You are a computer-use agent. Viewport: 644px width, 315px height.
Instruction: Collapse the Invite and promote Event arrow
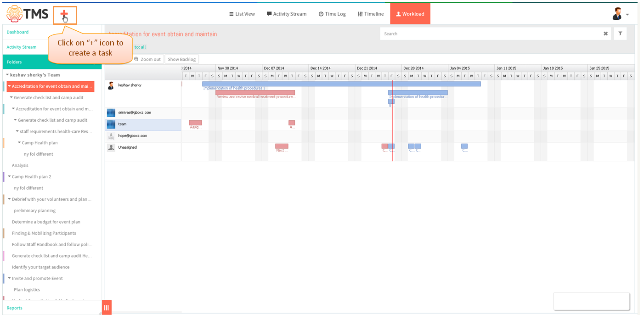tap(10, 278)
